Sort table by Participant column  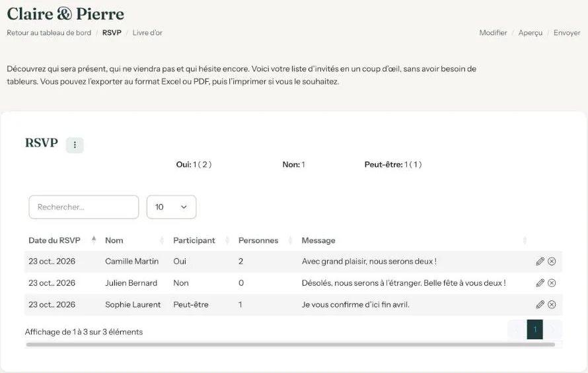[202, 240]
